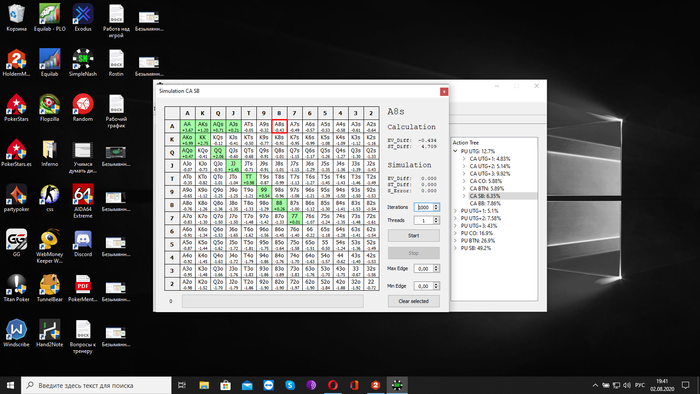Open the Discord desktop shortcut
This screenshot has width=700, height=394.
coord(83,243)
